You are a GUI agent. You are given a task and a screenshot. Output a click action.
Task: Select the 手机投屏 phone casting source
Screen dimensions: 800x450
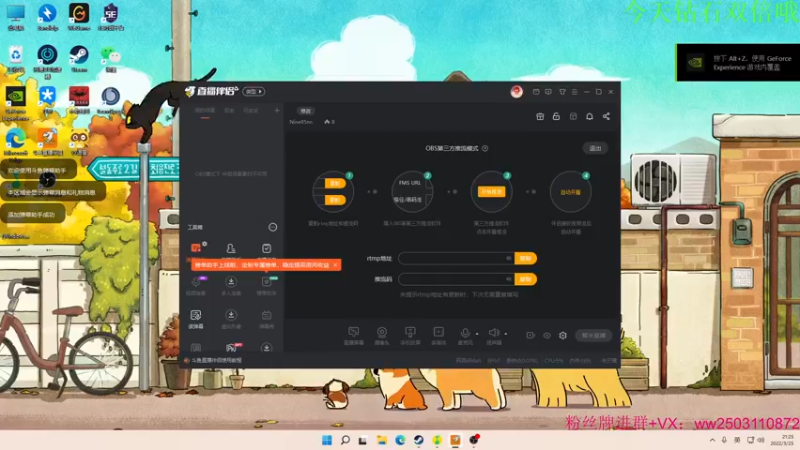tap(410, 332)
